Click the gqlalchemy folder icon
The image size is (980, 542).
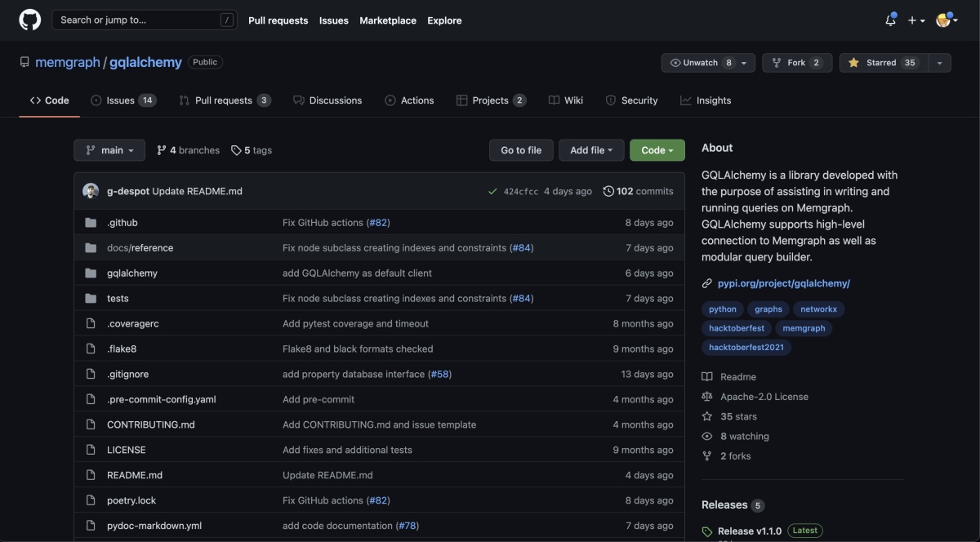click(x=91, y=273)
